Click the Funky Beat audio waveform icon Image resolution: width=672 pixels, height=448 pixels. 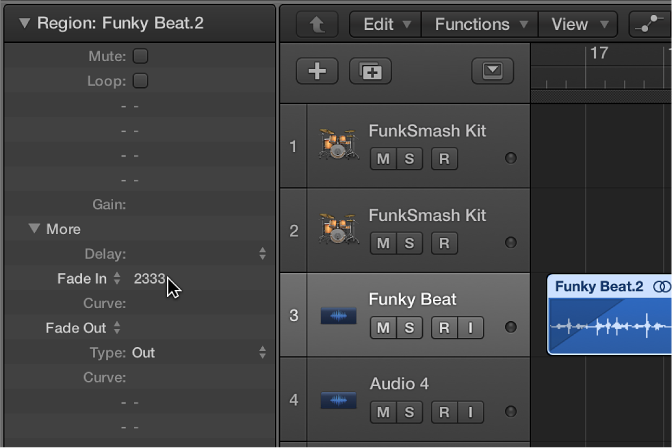pyautogui.click(x=338, y=315)
